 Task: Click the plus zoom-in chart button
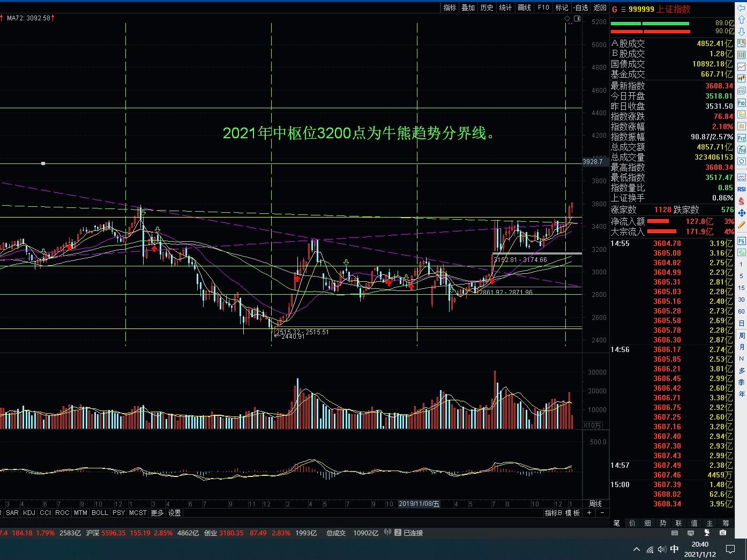point(589,513)
